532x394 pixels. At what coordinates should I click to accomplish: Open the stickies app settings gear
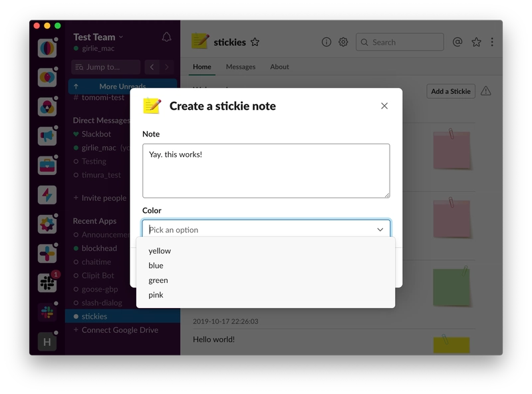tap(342, 41)
